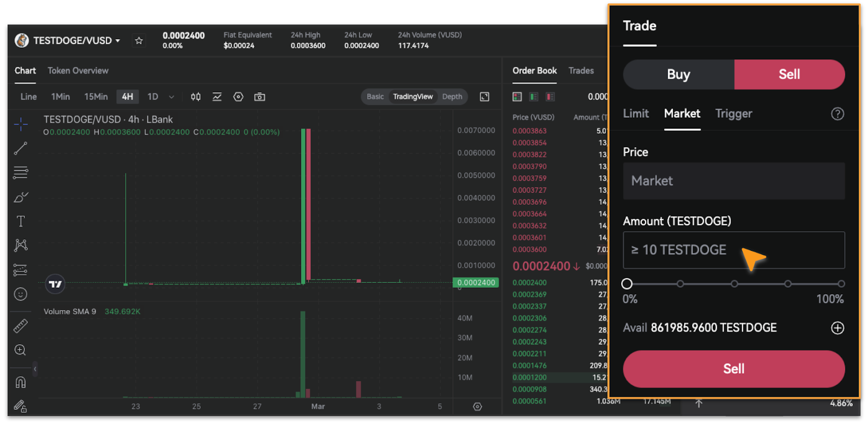The width and height of the screenshot is (868, 424).
Task: Expand the chart to fullscreen
Action: [x=484, y=97]
